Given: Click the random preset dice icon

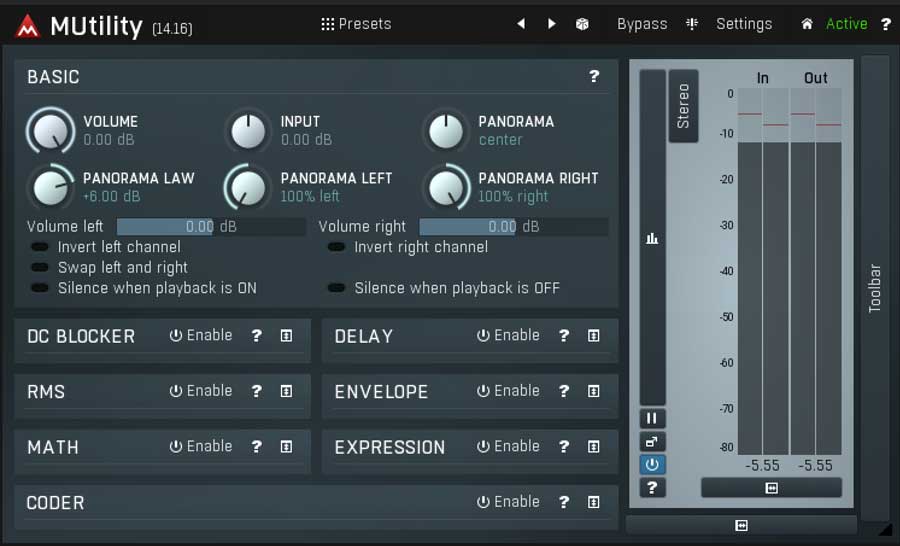Looking at the screenshot, I should (582, 24).
